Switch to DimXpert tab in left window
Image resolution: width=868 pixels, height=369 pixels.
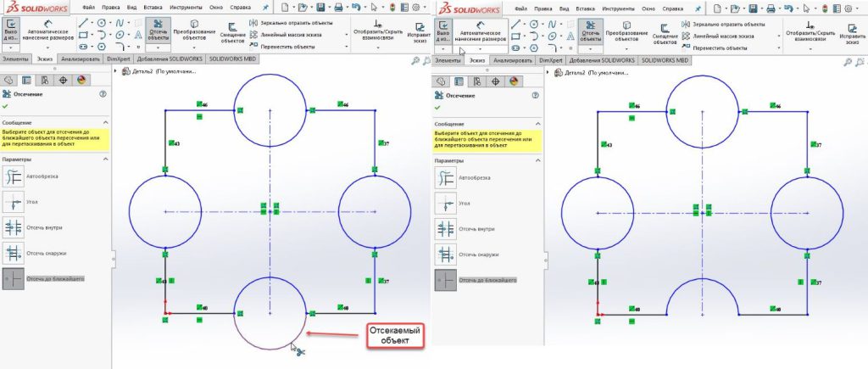(x=118, y=59)
